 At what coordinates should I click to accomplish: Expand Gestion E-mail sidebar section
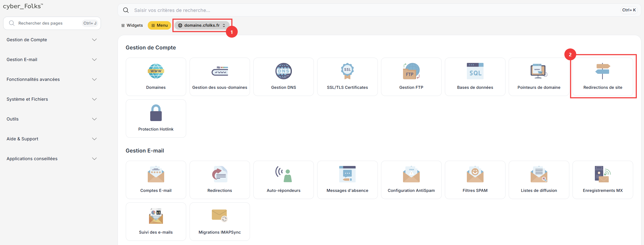coord(52,59)
